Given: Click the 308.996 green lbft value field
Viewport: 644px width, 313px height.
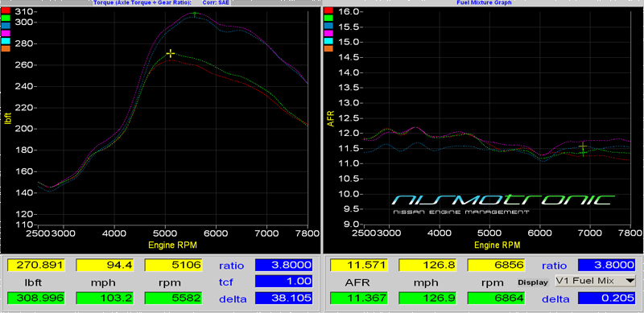Looking at the screenshot, I should coord(36,299).
